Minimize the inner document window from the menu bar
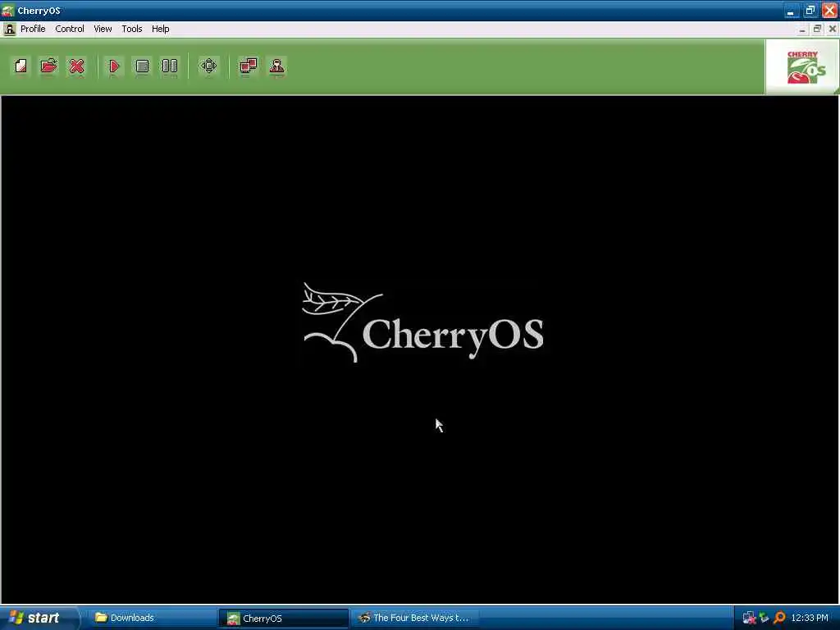This screenshot has height=630, width=840. tap(802, 29)
